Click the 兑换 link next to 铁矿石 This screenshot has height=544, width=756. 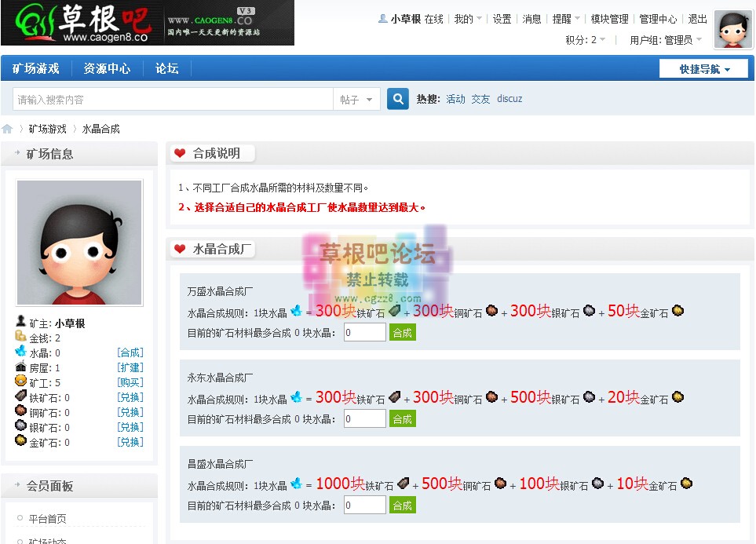pyautogui.click(x=130, y=398)
